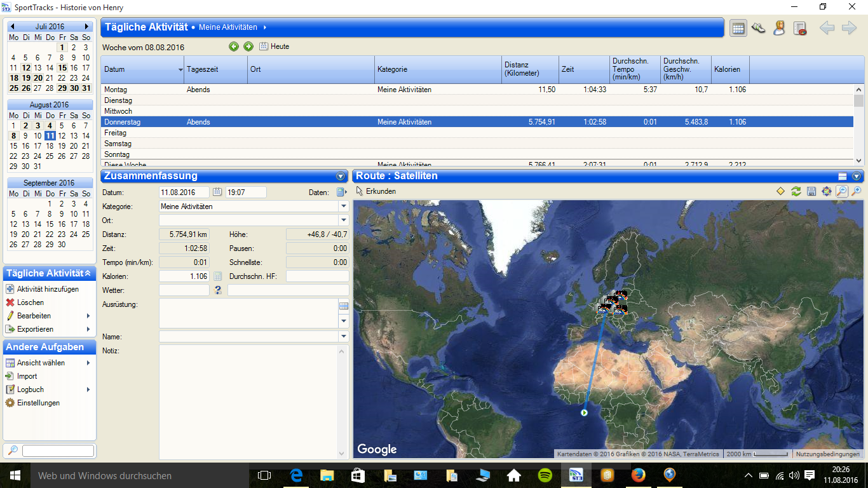
Task: Zoom in on the route map
Action: [x=857, y=191]
